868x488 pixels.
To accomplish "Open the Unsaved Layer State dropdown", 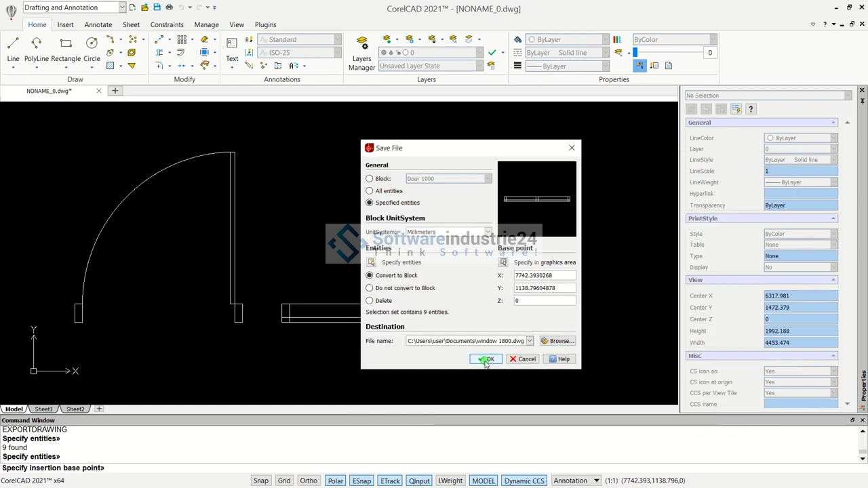I will pos(479,66).
